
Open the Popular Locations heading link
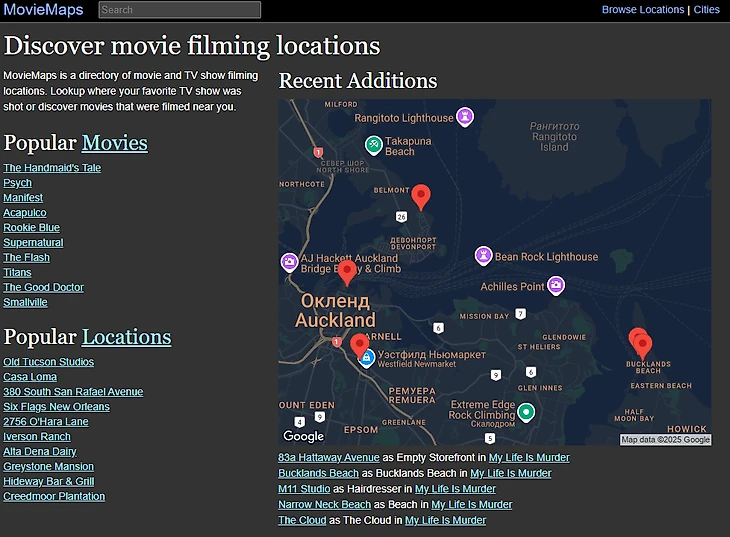pyautogui.click(x=126, y=337)
